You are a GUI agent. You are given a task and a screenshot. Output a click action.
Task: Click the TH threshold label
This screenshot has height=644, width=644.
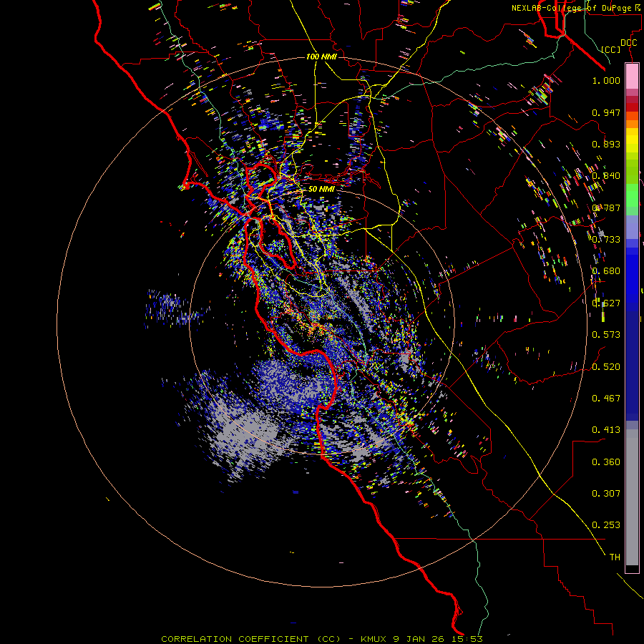coord(615,557)
